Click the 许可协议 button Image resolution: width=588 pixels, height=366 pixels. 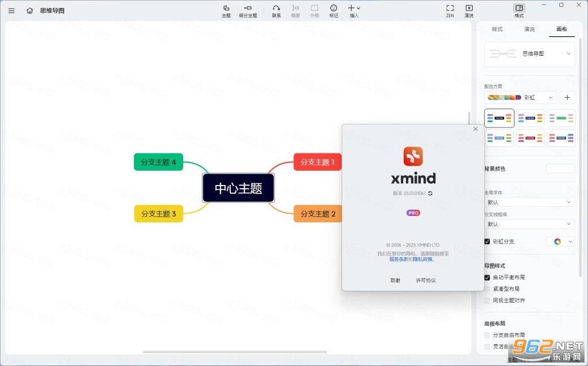click(426, 280)
